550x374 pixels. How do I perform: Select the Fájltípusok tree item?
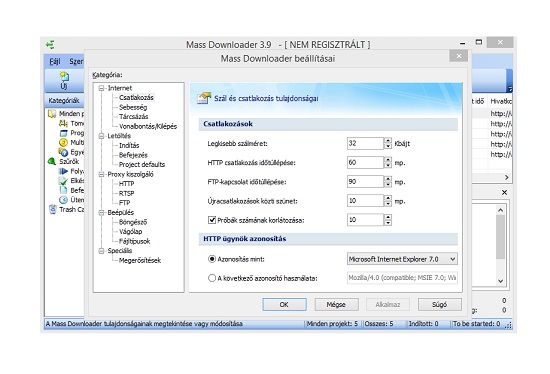click(x=134, y=241)
